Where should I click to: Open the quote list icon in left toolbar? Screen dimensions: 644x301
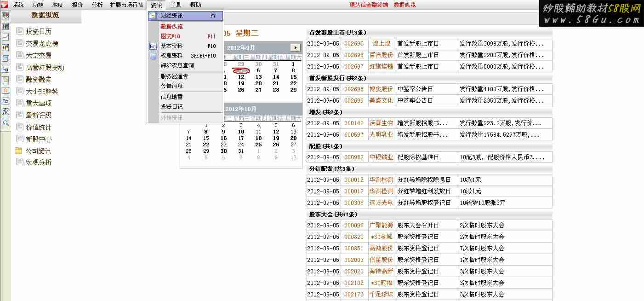click(x=6, y=16)
